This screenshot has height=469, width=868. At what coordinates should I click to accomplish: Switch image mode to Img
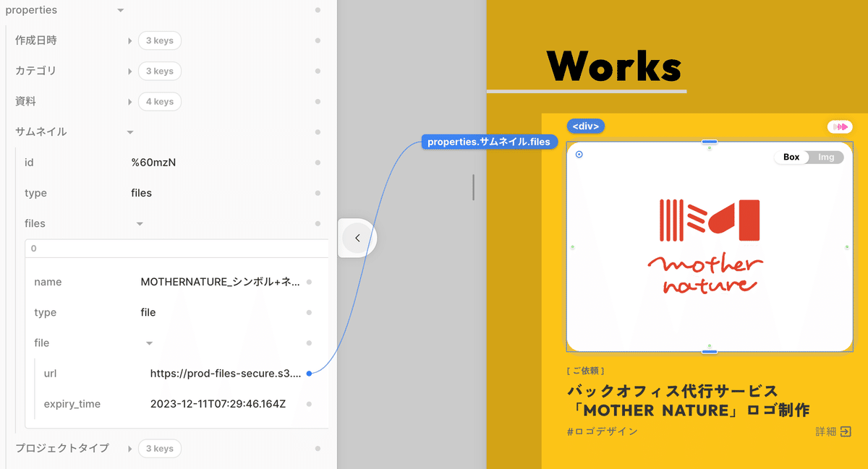(x=826, y=157)
